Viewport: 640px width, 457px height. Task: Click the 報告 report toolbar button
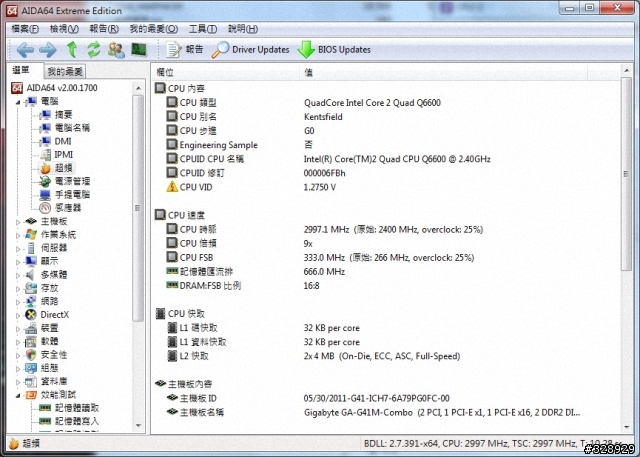184,50
